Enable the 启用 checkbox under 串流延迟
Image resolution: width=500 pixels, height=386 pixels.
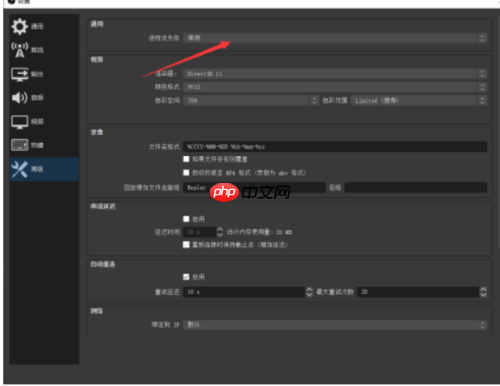tap(186, 219)
